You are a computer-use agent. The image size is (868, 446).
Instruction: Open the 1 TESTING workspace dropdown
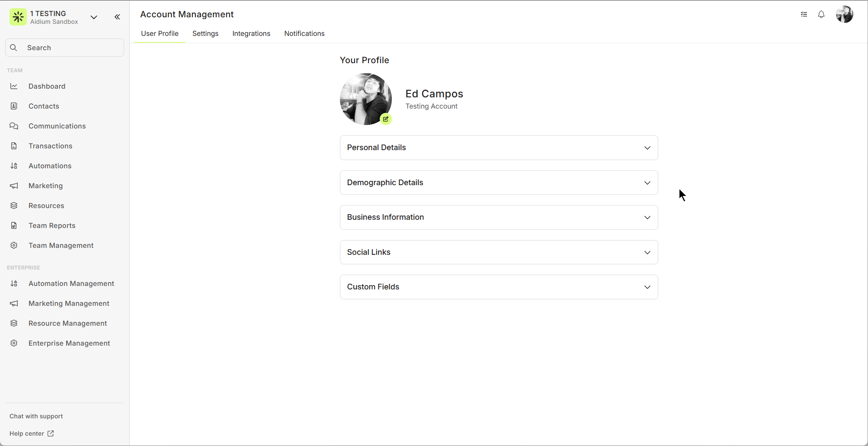[93, 17]
